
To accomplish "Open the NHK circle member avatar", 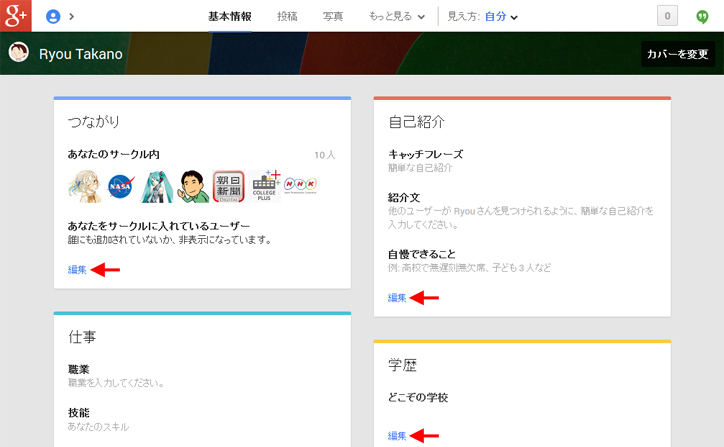I will tap(300, 185).
